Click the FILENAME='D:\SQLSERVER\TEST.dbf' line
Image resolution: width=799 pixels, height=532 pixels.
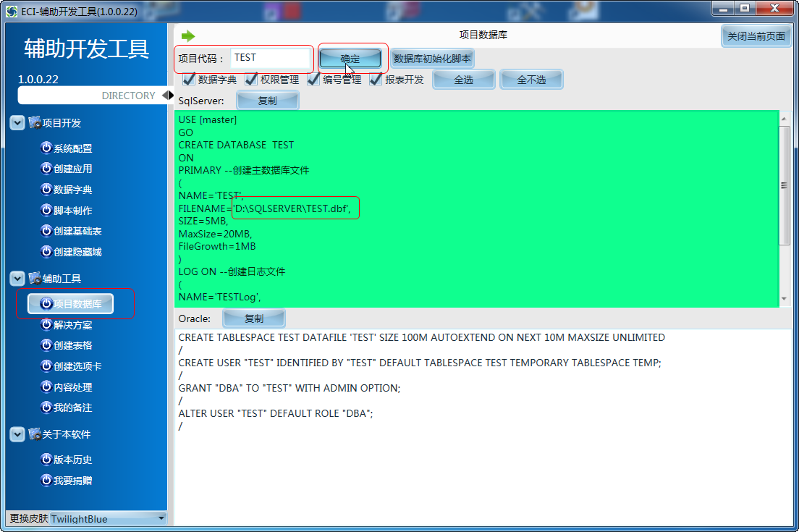[x=264, y=208]
